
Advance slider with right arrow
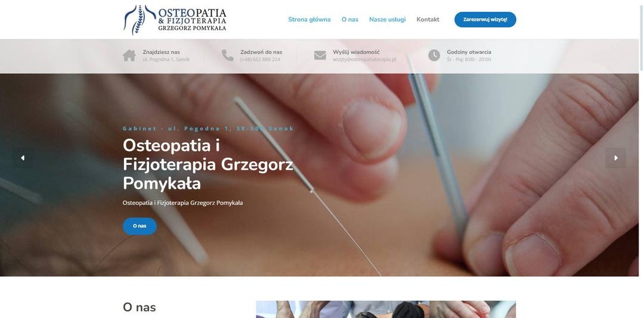tap(615, 158)
